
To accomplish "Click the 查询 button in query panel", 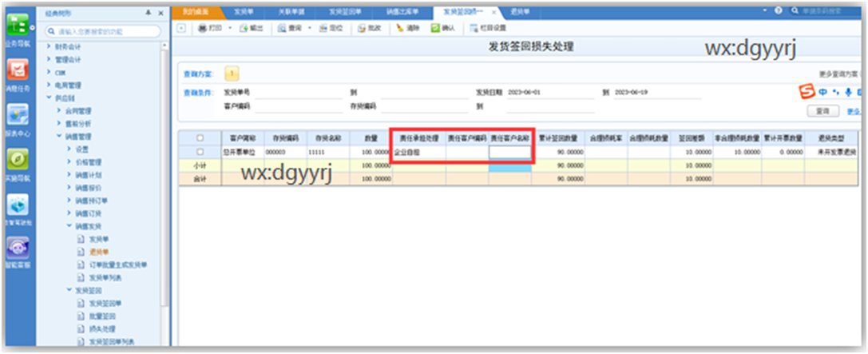I will point(822,111).
